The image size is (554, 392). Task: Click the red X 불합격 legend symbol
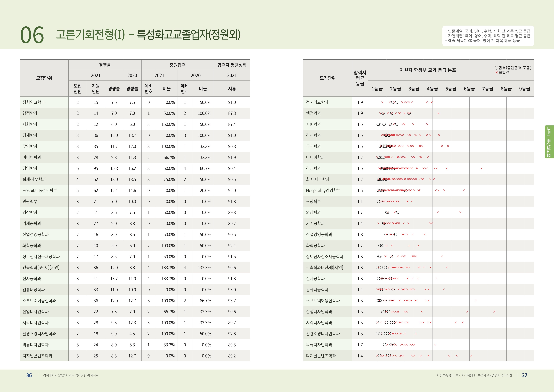point(496,73)
